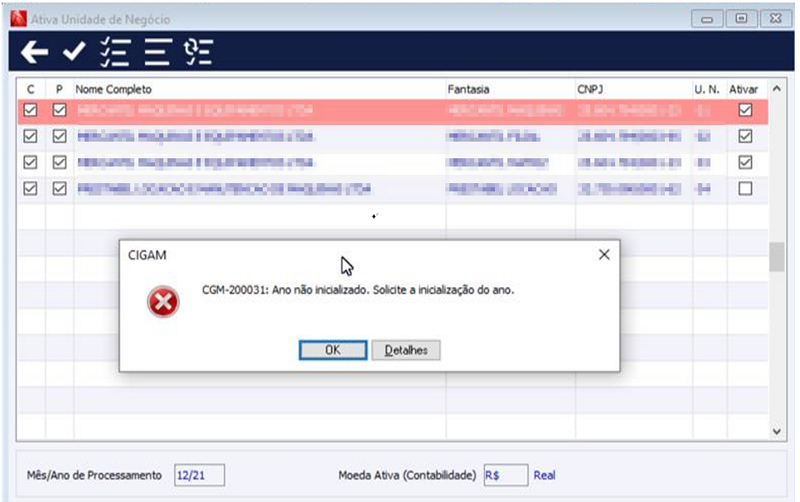Uncheck Ativar in the highlighted first row
The image size is (800, 502).
coord(745,110)
